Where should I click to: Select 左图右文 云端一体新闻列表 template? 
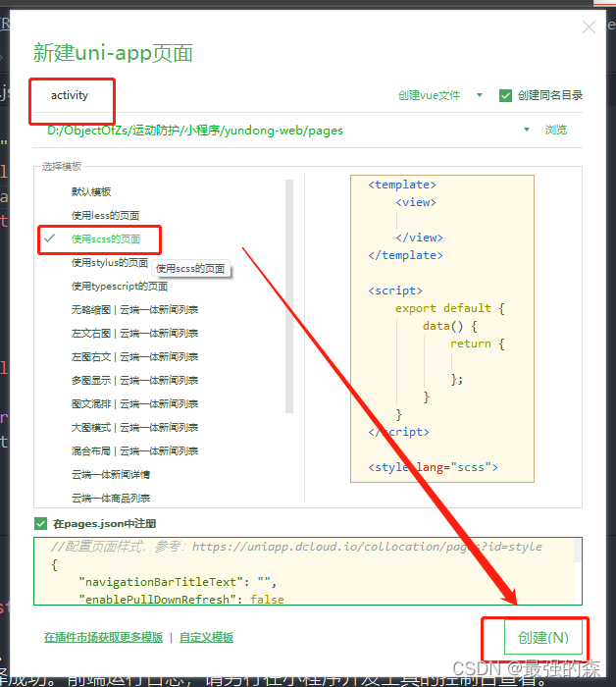pyautogui.click(x=134, y=357)
